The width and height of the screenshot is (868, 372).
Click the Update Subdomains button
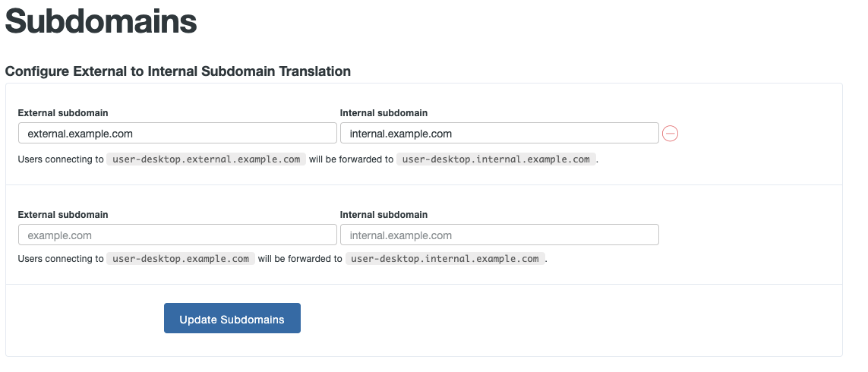(232, 319)
